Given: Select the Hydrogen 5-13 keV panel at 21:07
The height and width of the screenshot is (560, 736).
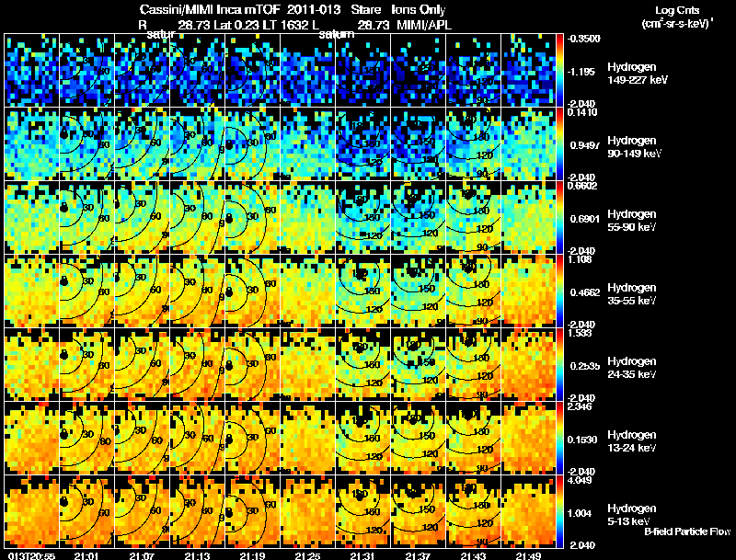Looking at the screenshot, I should pyautogui.click(x=143, y=512).
